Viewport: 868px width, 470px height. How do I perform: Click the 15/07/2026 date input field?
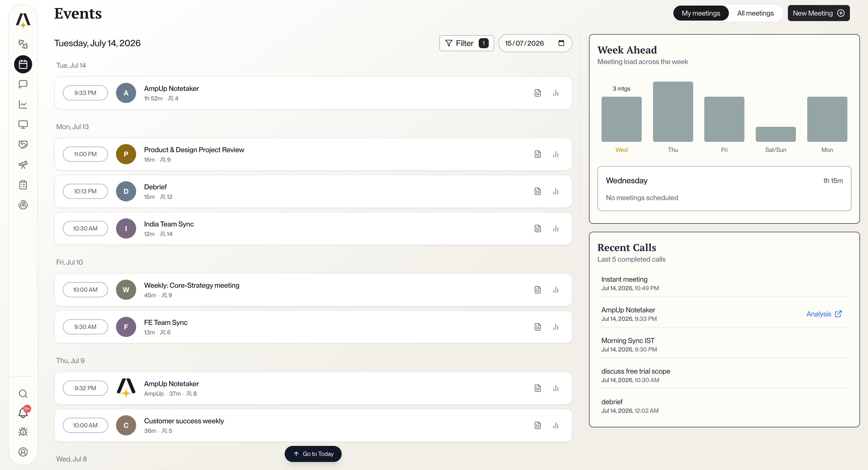[x=535, y=43]
